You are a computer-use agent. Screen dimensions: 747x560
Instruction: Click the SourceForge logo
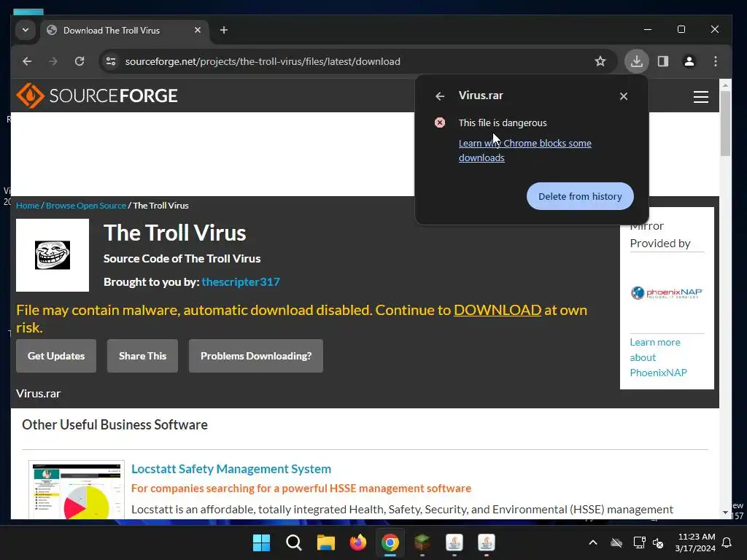pos(97,96)
